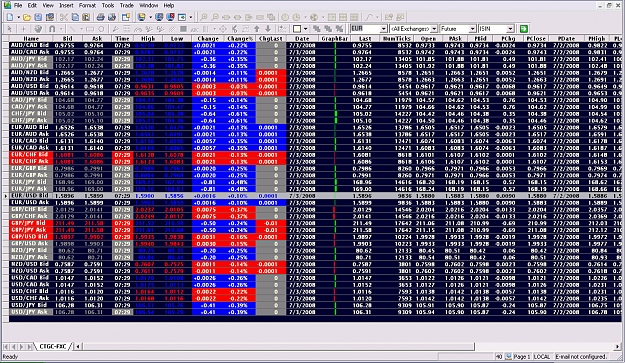Click the ChgLast column header

point(271,39)
